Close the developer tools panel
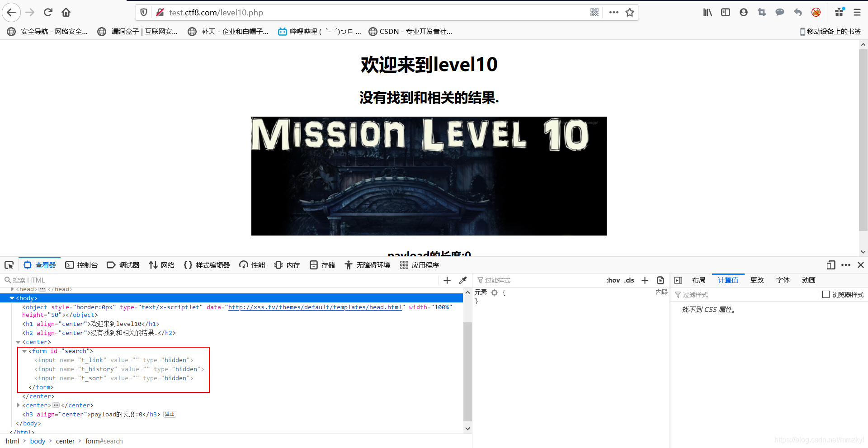Viewport: 868px width, 448px height. tap(861, 265)
